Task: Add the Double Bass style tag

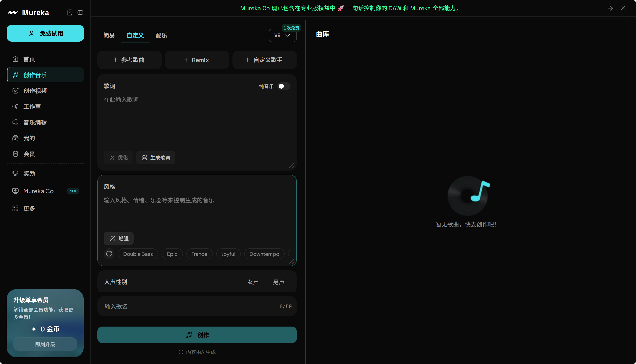Action: [138, 254]
